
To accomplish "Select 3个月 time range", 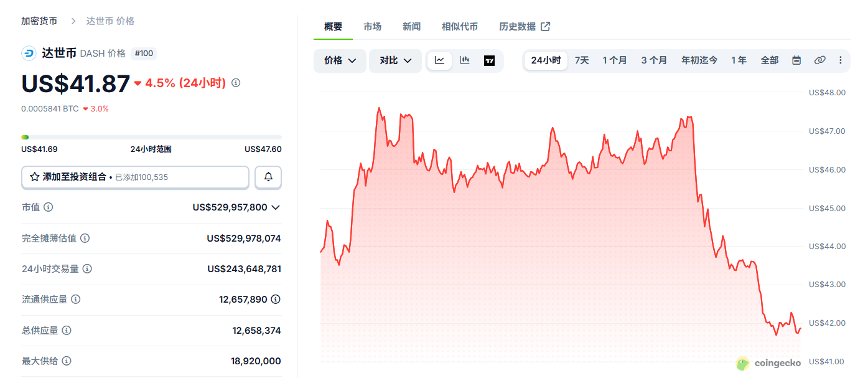I will tap(654, 60).
